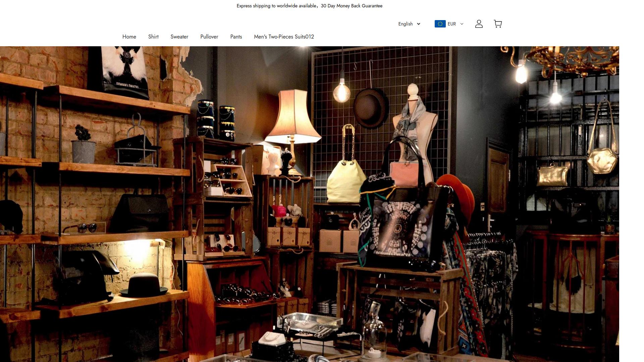Navigate to the Sweater category
This screenshot has width=644, height=362.
tap(179, 37)
